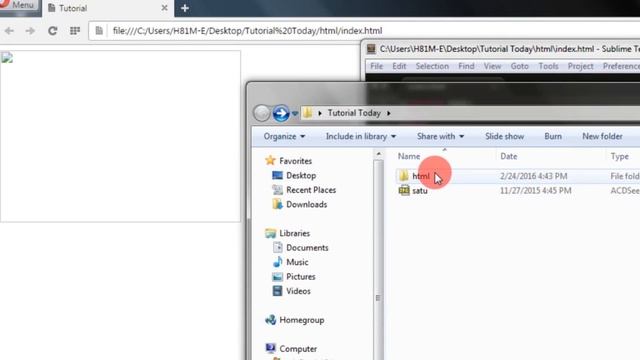Open Explorer recent locations dropdown arrow

point(295,113)
